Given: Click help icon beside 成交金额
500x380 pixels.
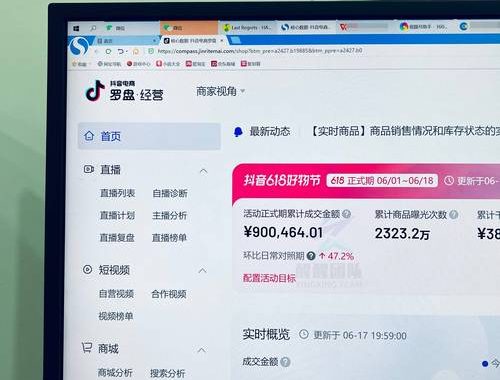Looking at the screenshot, I should (285, 362).
